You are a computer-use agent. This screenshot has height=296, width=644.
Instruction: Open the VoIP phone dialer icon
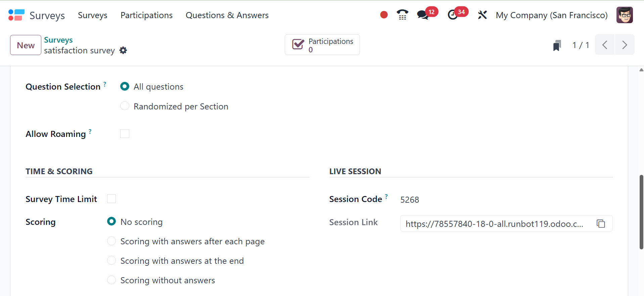[402, 15]
